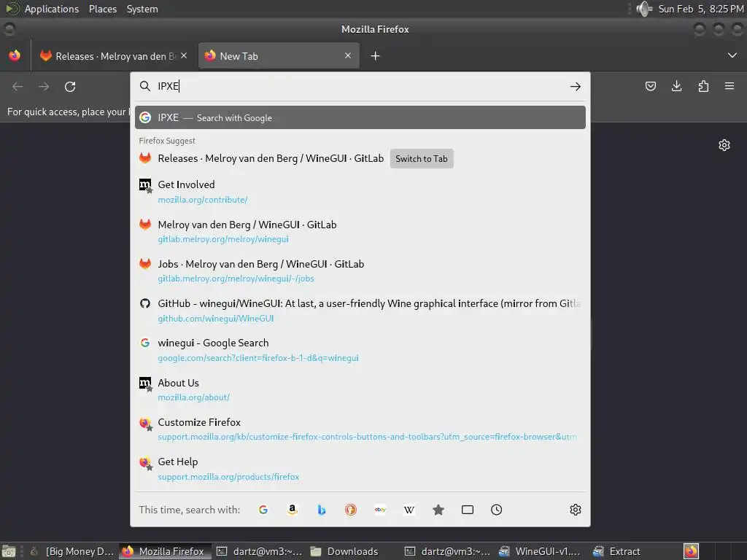Open search settings gear in dropdown

pos(576,510)
